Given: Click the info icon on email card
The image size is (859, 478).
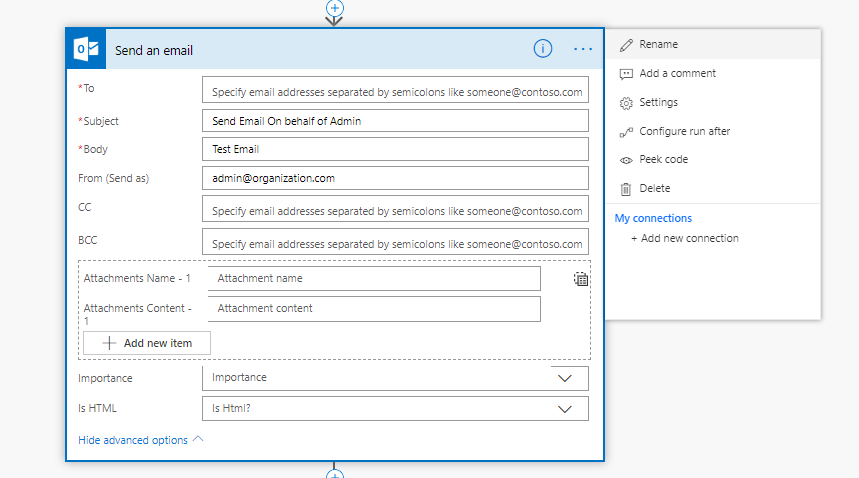Looking at the screenshot, I should point(543,48).
